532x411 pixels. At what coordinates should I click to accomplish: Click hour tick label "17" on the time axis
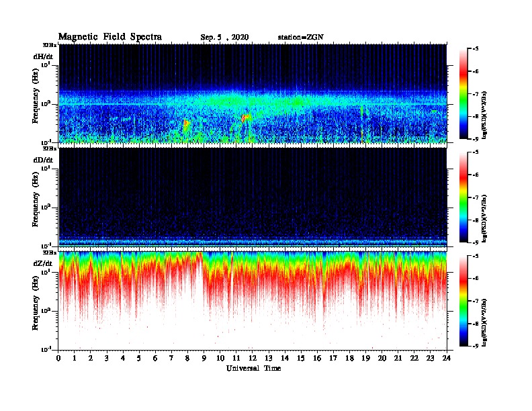[x=334, y=359]
